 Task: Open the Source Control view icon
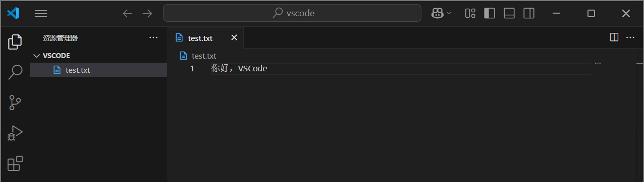pyautogui.click(x=15, y=103)
